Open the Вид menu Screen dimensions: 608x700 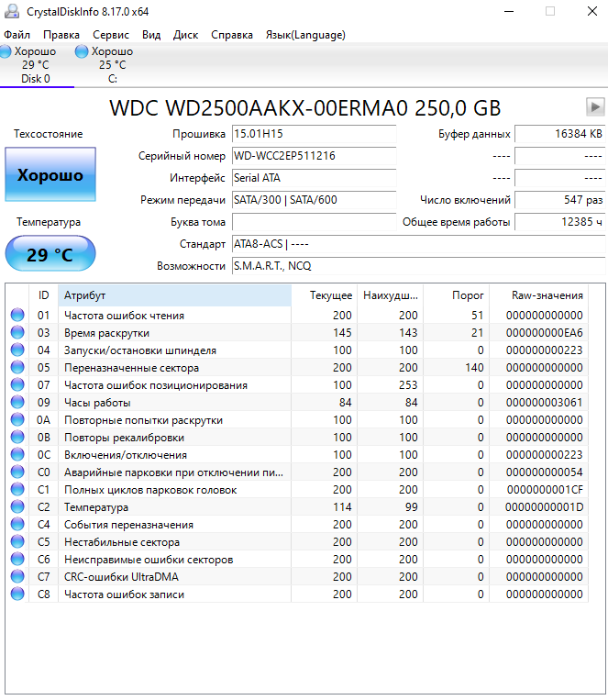point(151,35)
